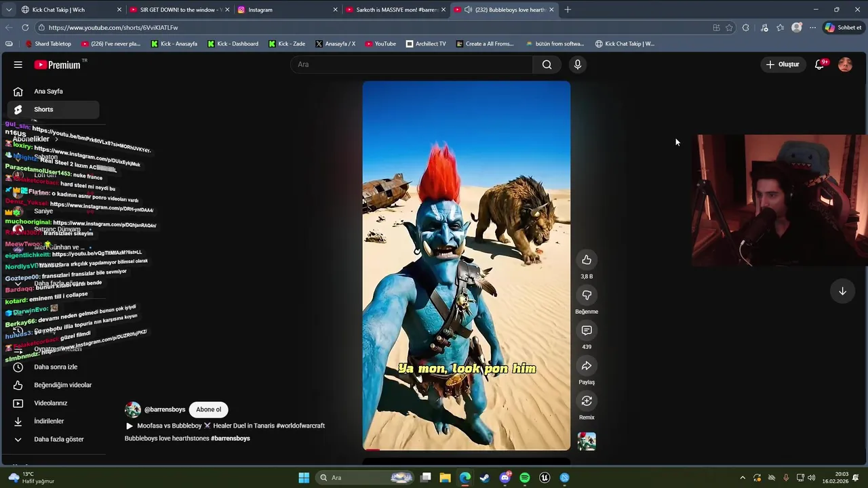The image size is (868, 488).
Task: Open Ana Sayfa in the sidebar
Action: [x=53, y=91]
